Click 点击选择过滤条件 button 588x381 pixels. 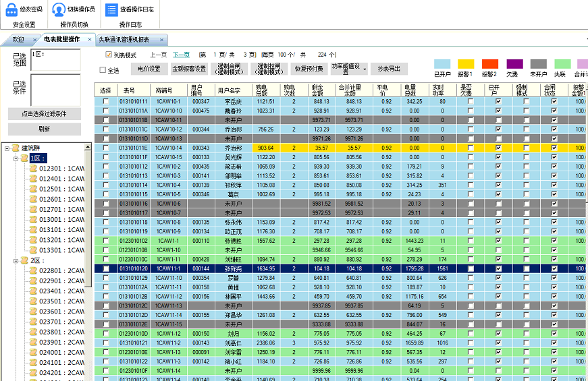[x=45, y=114]
